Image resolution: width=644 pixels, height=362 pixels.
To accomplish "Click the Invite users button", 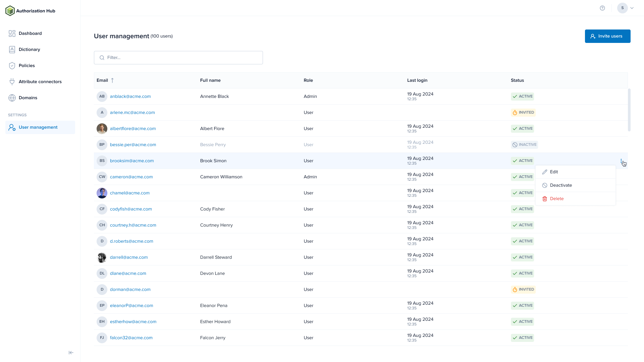I will (607, 36).
